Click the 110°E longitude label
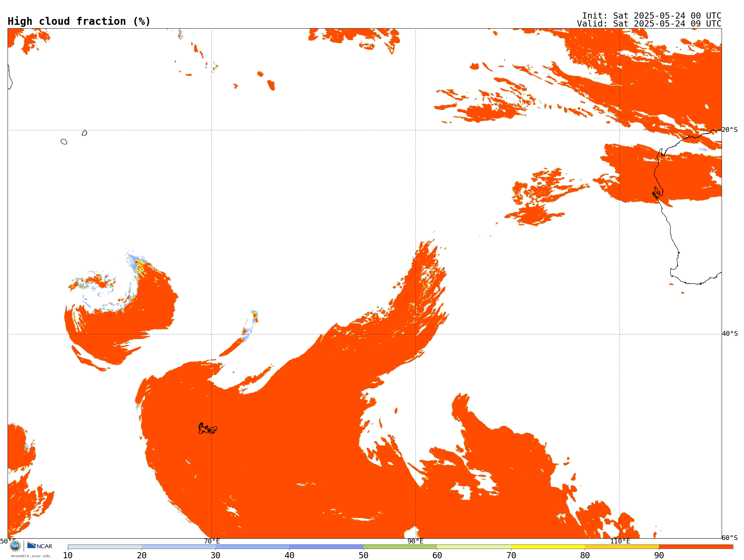 [620, 541]
